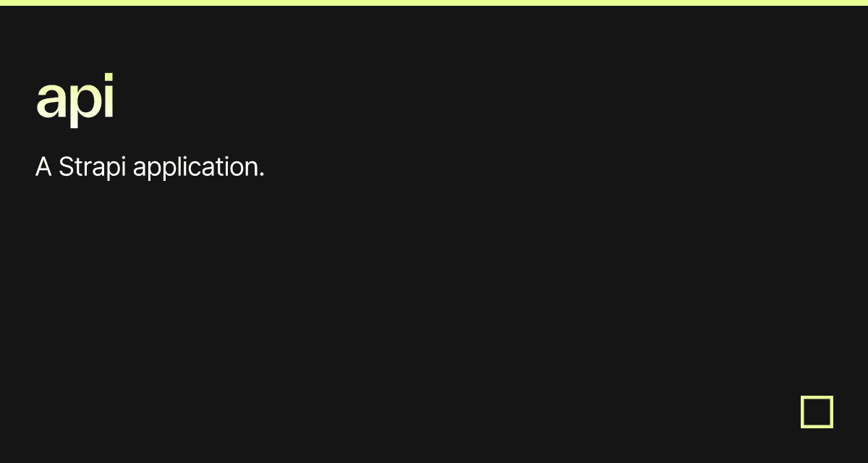Viewport: 868px width, 463px height.
Task: Click the large "api" title
Action: click(x=75, y=99)
